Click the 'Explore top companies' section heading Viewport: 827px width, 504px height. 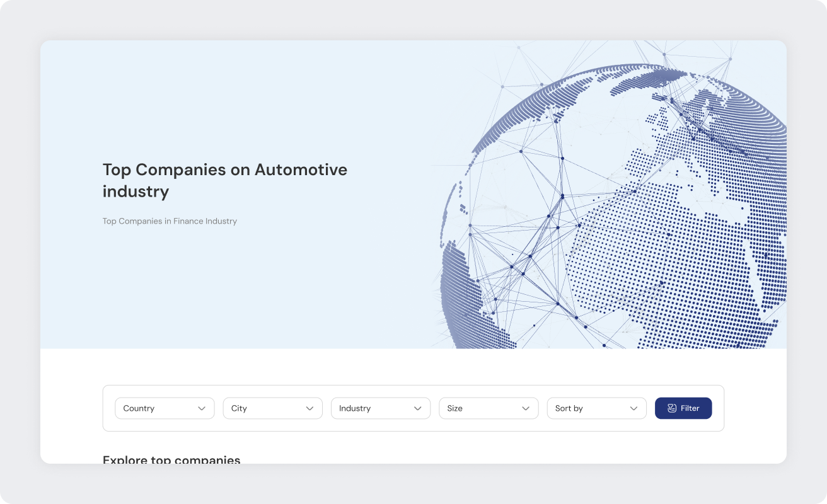[x=171, y=459]
